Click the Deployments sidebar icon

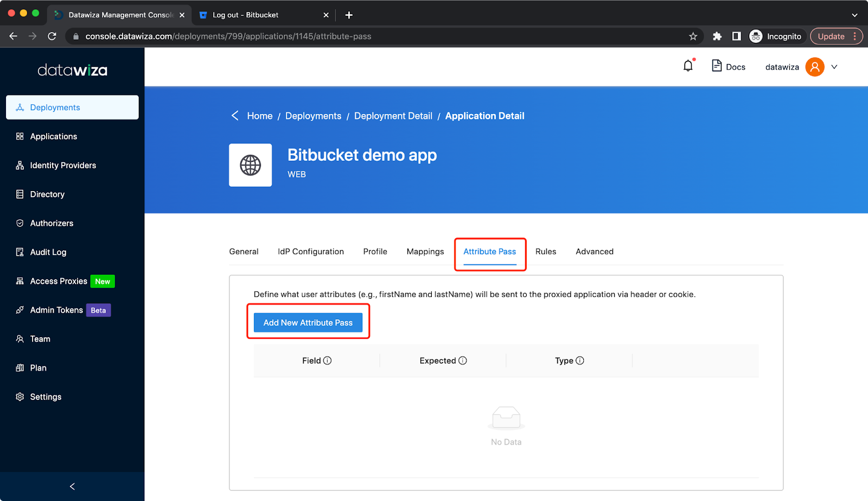point(20,107)
